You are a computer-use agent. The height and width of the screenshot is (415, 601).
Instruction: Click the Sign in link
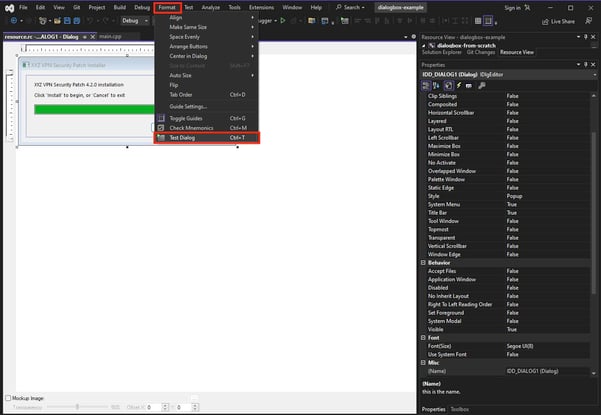coord(511,6)
